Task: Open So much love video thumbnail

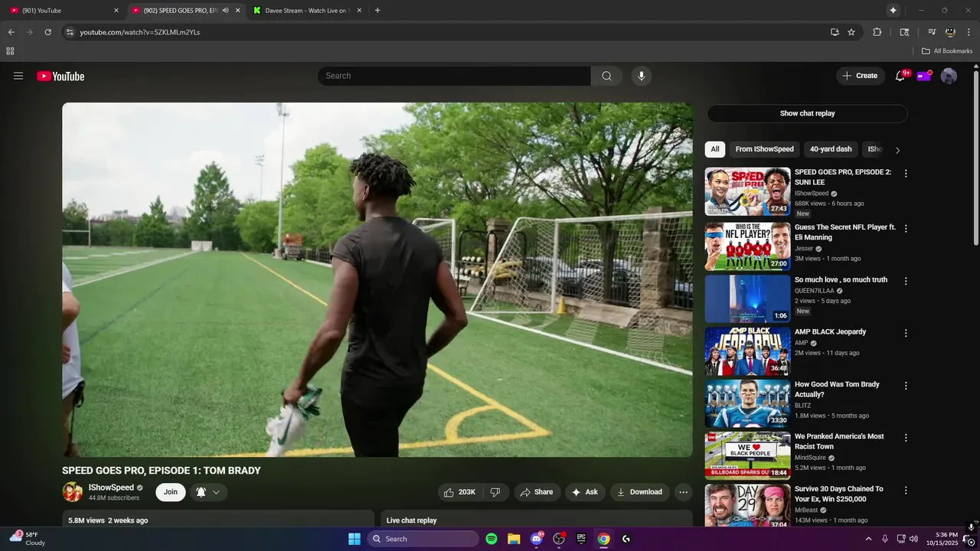Action: pos(748,298)
